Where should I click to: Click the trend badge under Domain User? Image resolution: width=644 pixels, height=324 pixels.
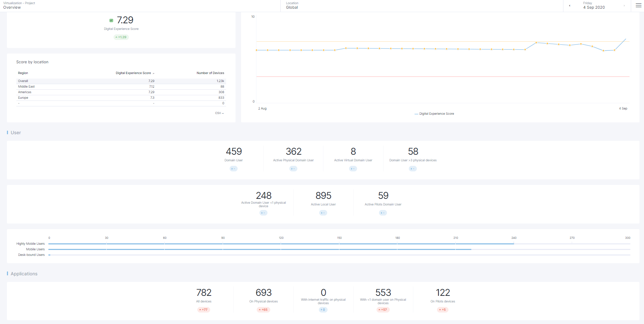[233, 169]
